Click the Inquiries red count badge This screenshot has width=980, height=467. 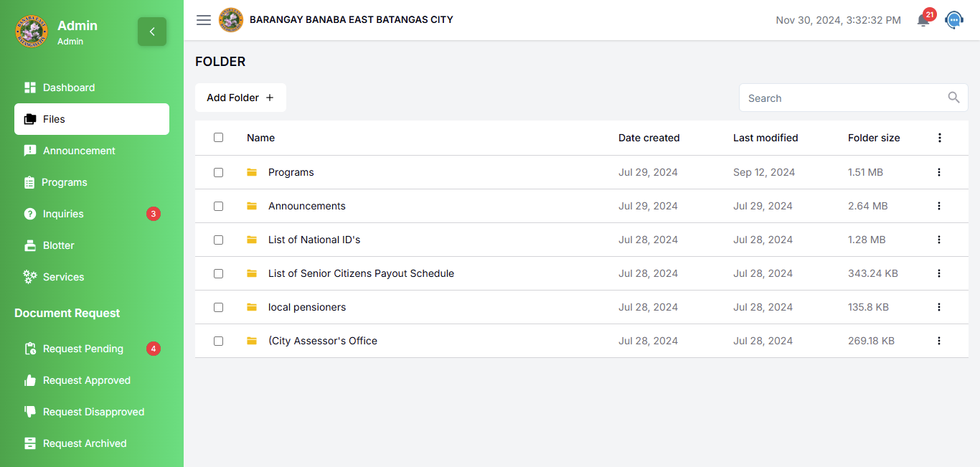tap(153, 213)
